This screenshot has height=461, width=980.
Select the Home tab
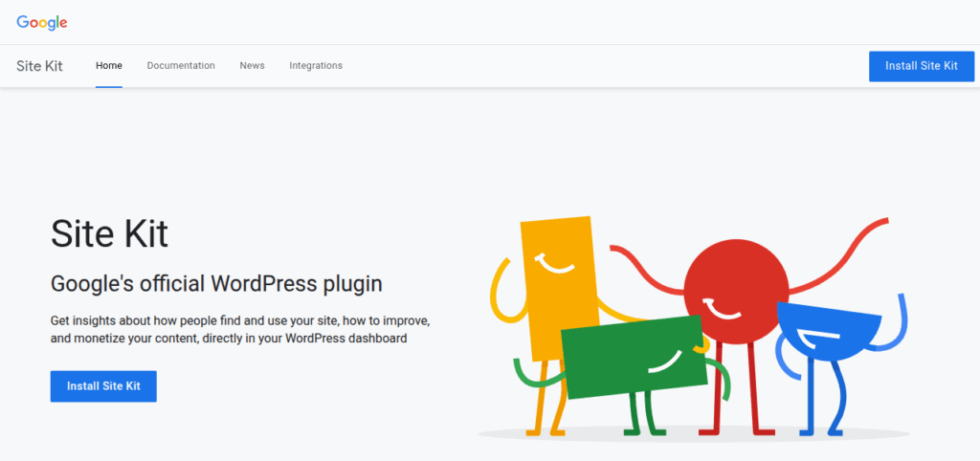pyautogui.click(x=109, y=66)
